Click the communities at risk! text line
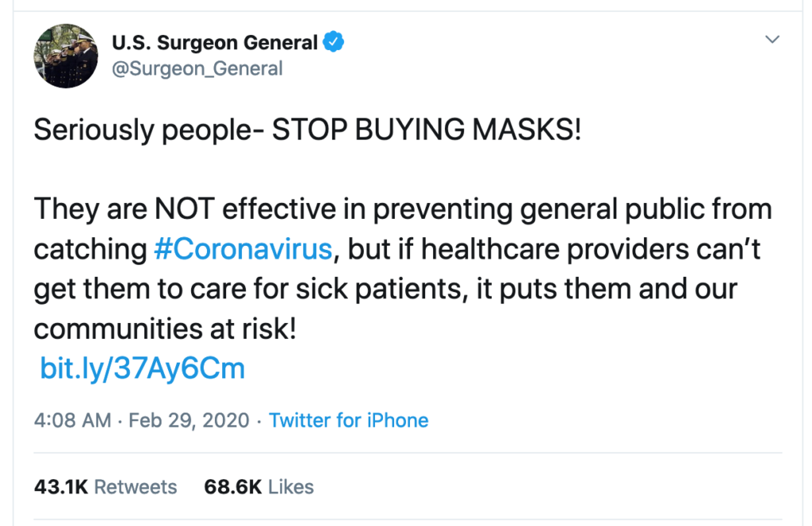 point(165,329)
